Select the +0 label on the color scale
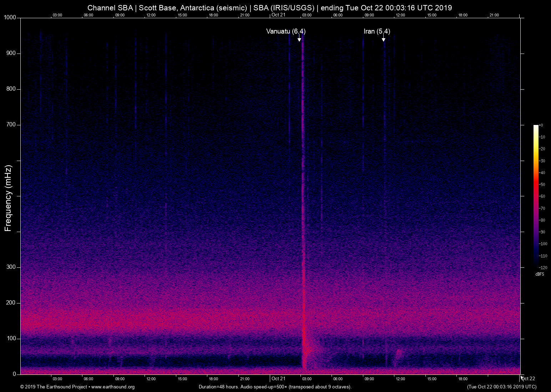Screen dimensions: 551x392 [541, 125]
